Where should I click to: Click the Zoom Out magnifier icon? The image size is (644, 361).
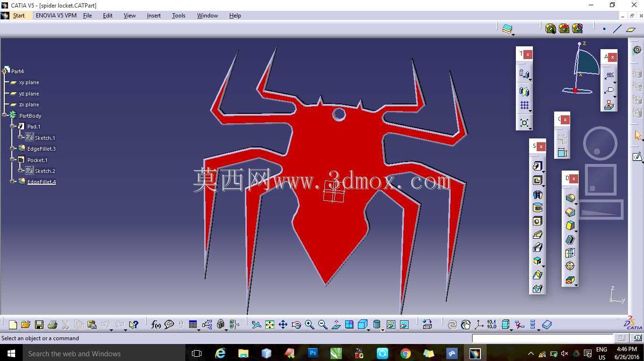click(322, 325)
